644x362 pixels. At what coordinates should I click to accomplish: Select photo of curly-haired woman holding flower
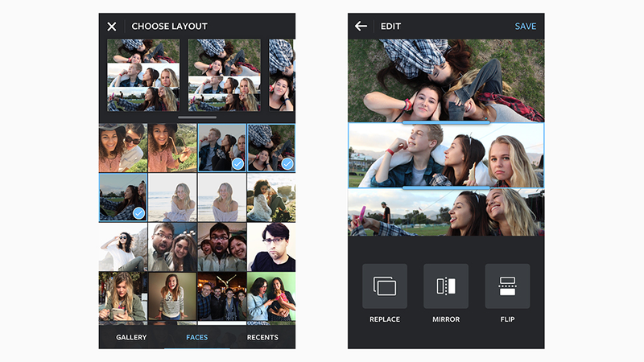[172, 148]
